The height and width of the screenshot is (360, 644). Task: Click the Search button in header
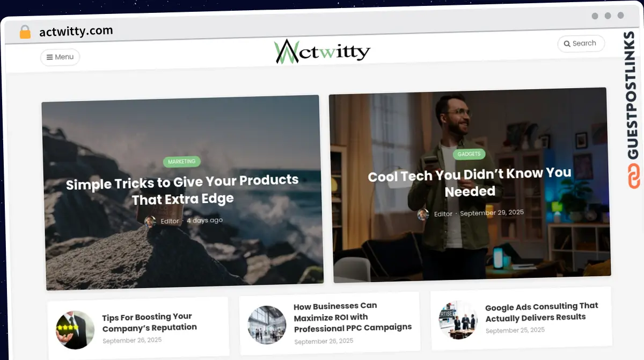point(581,44)
